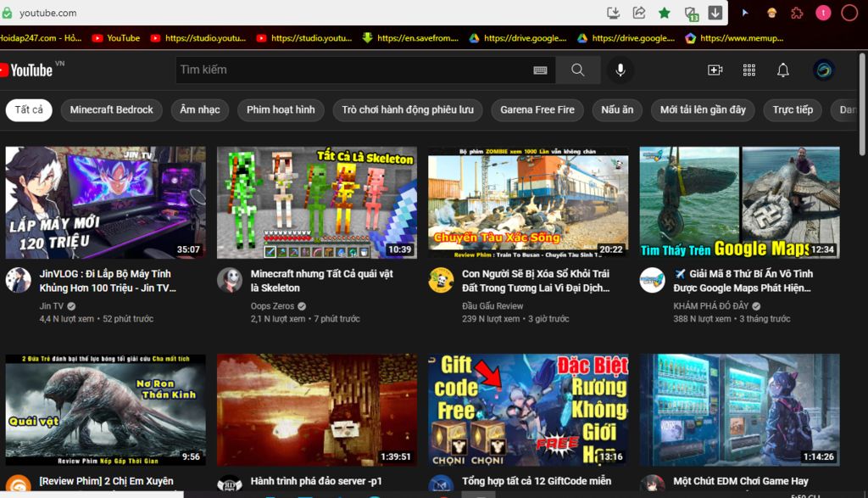Image resolution: width=868 pixels, height=498 pixels.
Task: Play the Lắp Máy Mới 120 Triệu thumbnail
Action: 105,203
